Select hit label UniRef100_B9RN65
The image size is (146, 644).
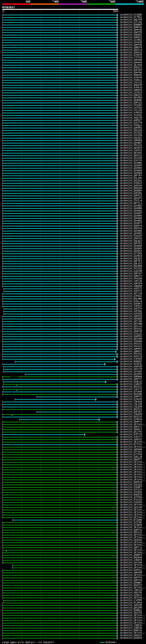click(131, 25)
